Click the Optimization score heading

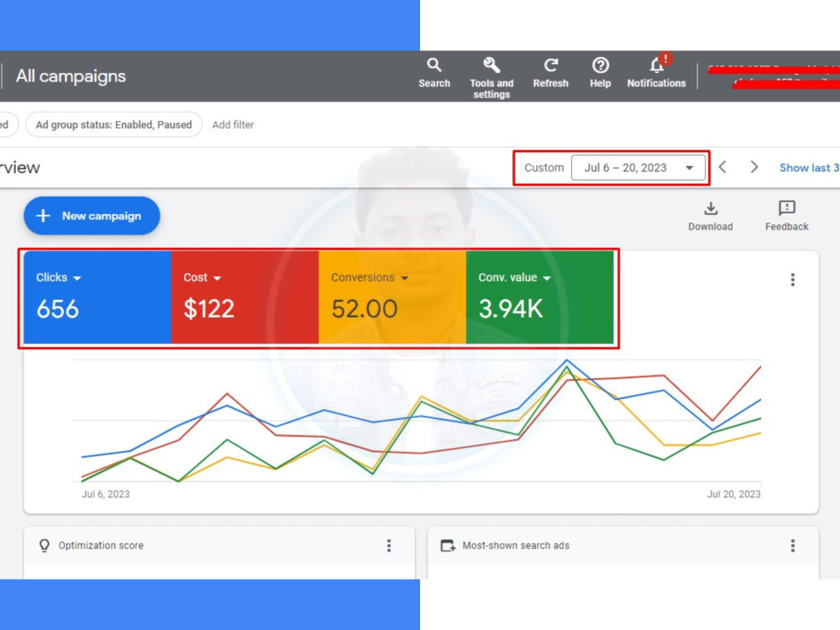[x=101, y=545]
